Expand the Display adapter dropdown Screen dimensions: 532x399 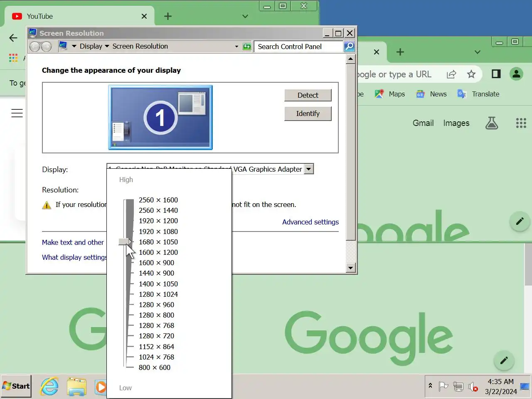tap(308, 169)
